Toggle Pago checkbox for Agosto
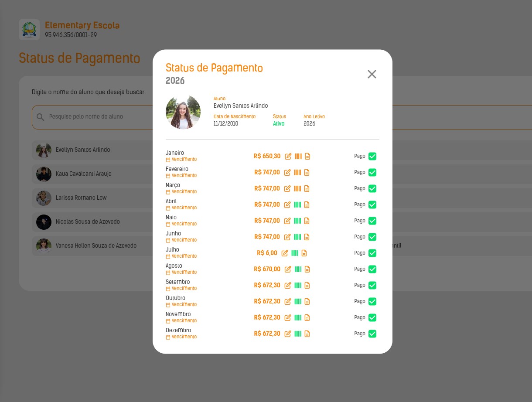 click(372, 269)
